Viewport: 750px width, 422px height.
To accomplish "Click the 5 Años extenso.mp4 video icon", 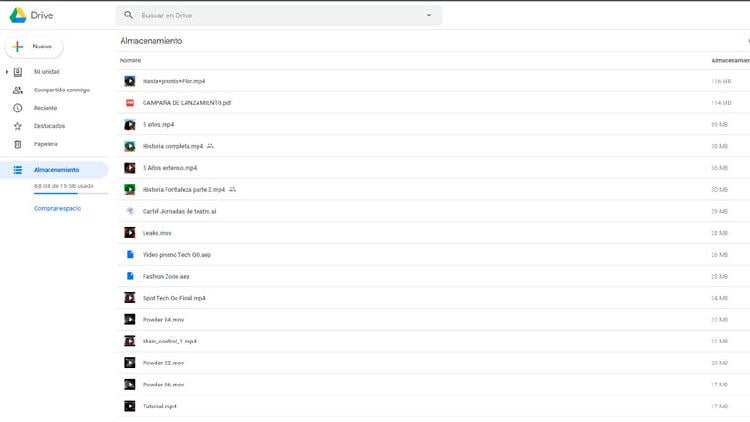I will [130, 168].
